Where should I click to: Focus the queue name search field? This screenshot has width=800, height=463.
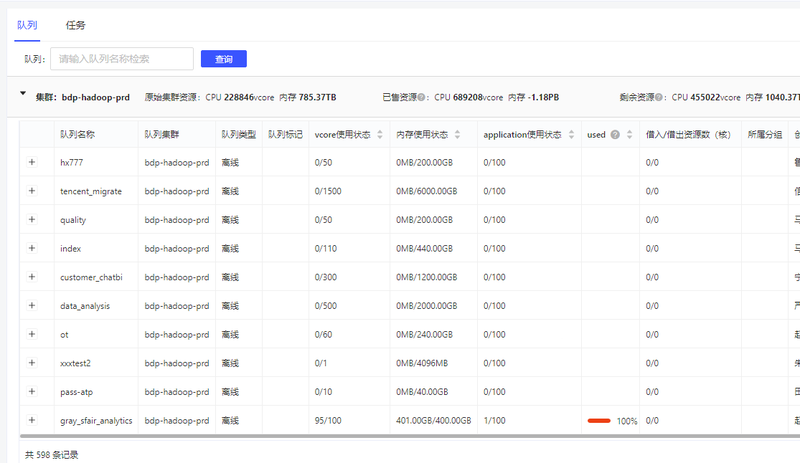pos(121,59)
